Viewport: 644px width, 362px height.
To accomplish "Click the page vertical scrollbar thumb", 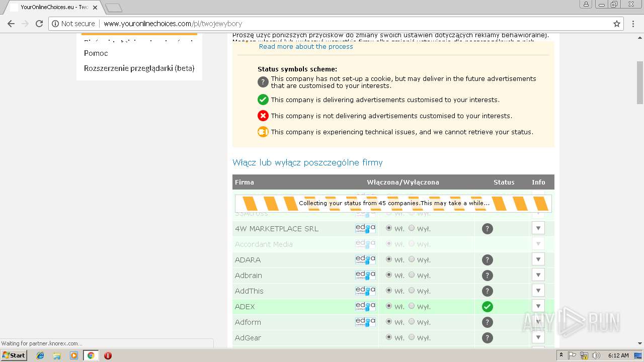I will pos(639,83).
